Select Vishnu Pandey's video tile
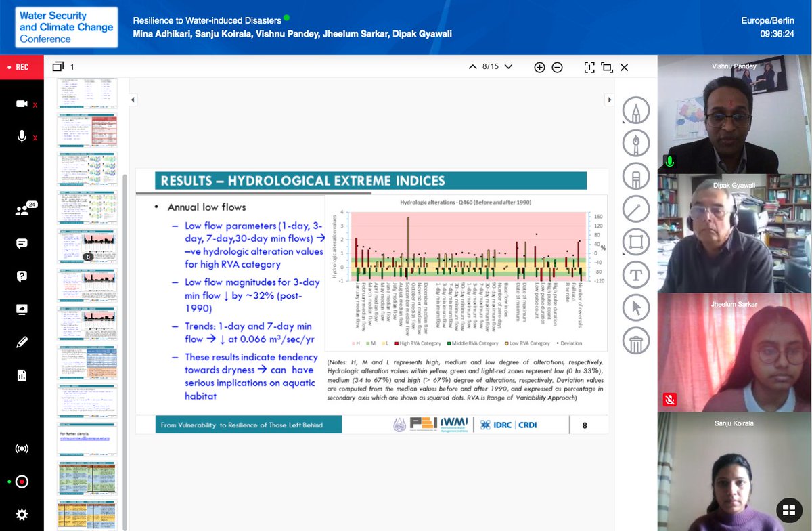Image resolution: width=812 pixels, height=531 pixels. tap(734, 114)
